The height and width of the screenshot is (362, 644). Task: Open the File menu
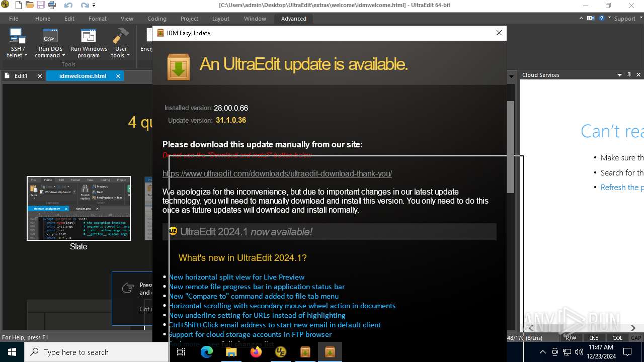point(14,19)
